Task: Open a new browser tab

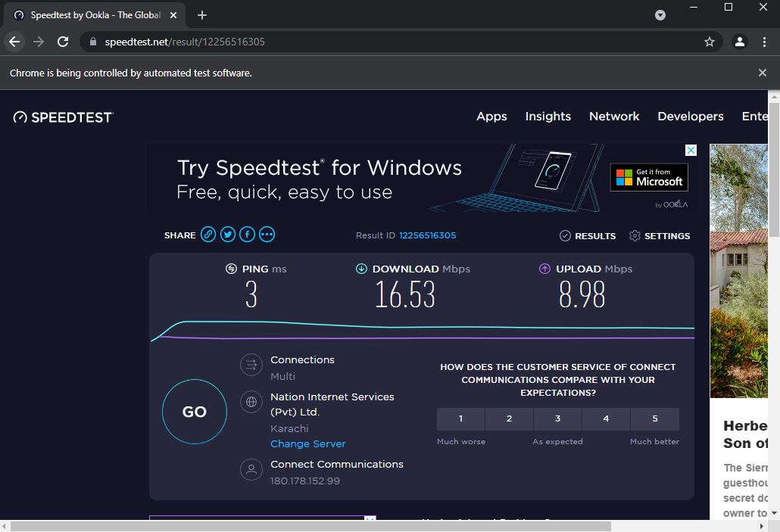Action: click(202, 15)
